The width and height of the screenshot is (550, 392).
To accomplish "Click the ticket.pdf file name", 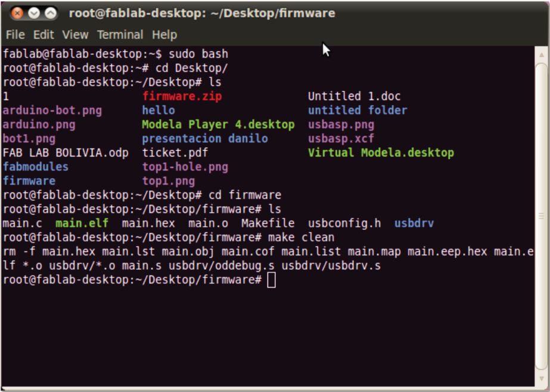I will point(175,153).
